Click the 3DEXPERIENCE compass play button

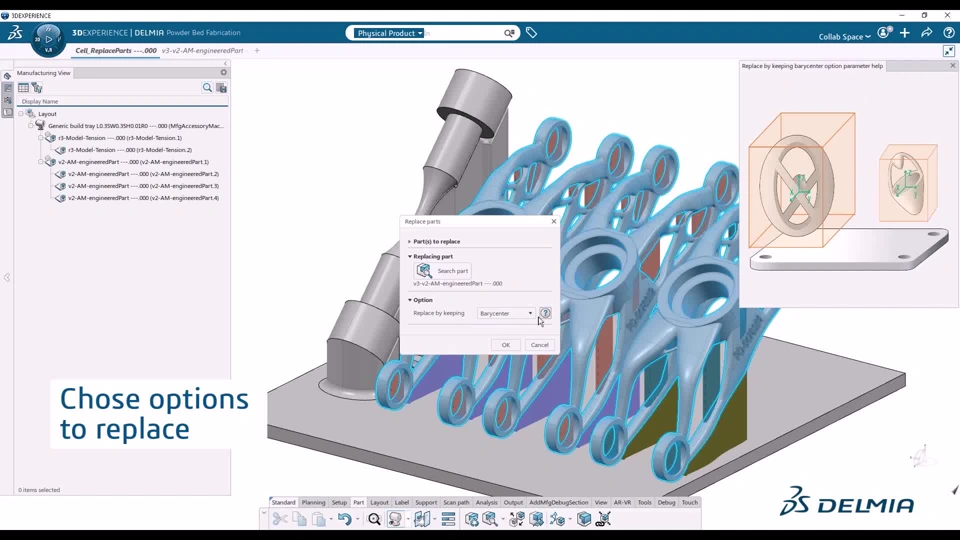[48, 39]
